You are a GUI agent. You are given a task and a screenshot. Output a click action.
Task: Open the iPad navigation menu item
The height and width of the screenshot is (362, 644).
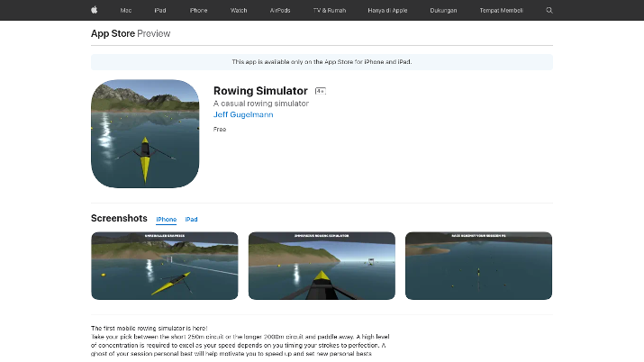160,10
